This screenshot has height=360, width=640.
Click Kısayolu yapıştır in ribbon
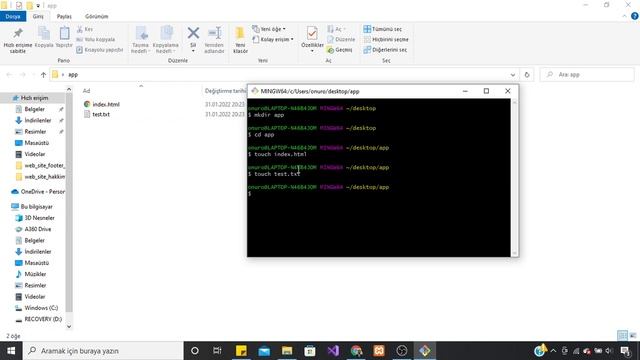99,50
